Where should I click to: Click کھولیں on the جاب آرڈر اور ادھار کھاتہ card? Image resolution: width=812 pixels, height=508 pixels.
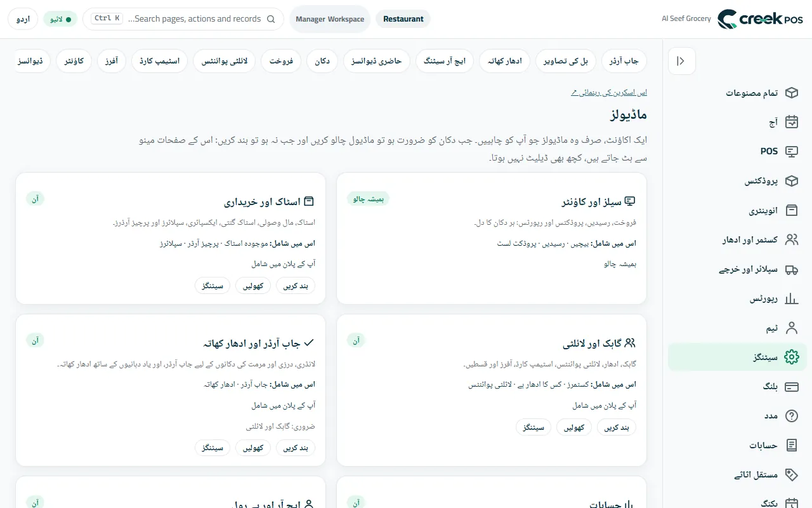tap(253, 448)
